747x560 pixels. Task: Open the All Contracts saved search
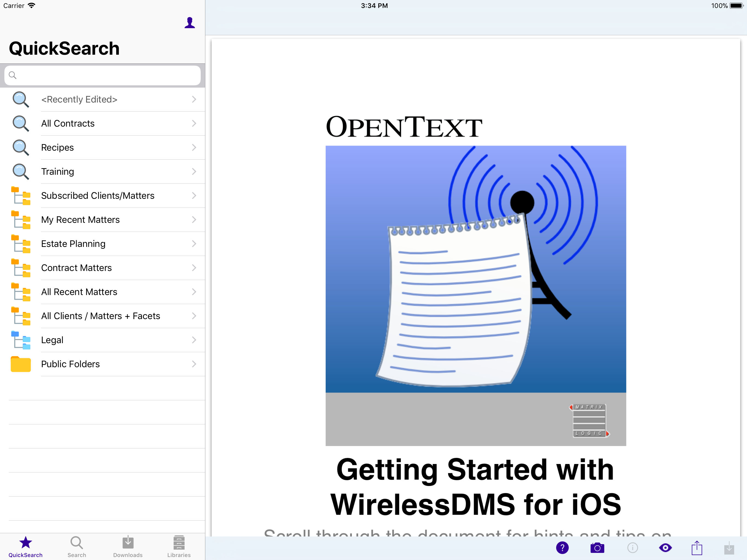[x=102, y=123]
